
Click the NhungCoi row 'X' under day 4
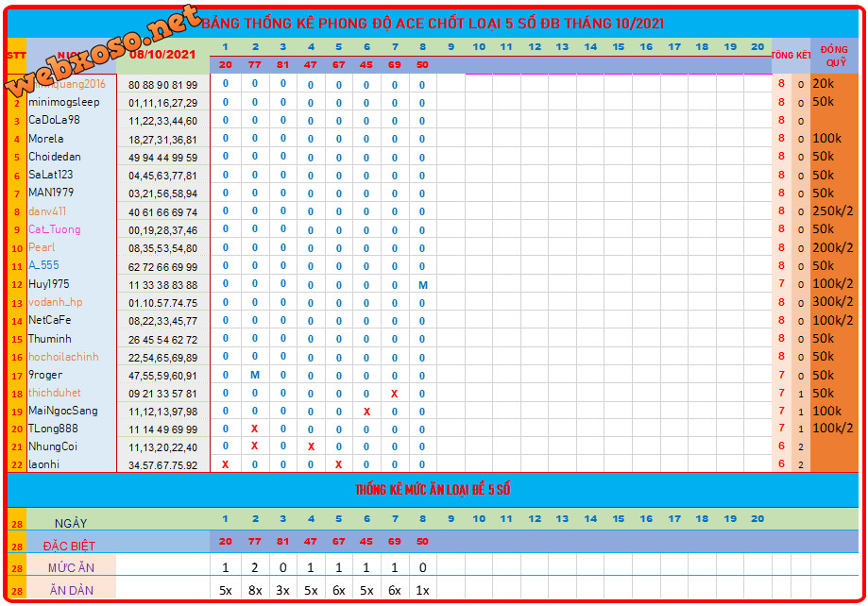coord(311,446)
